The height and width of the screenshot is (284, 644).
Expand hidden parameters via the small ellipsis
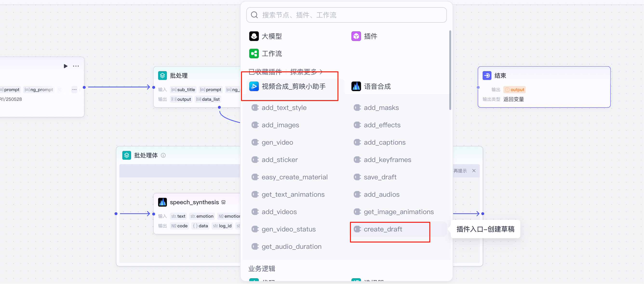pos(74,89)
